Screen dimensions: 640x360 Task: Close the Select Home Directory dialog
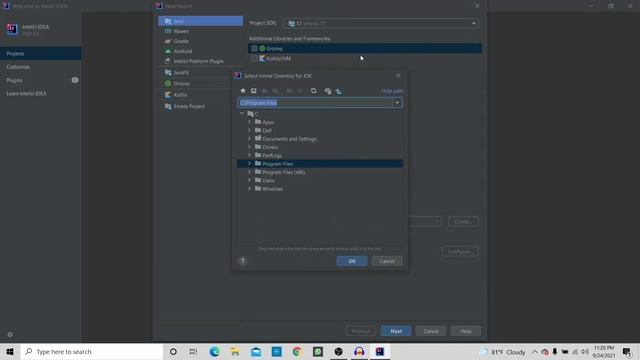click(x=398, y=76)
